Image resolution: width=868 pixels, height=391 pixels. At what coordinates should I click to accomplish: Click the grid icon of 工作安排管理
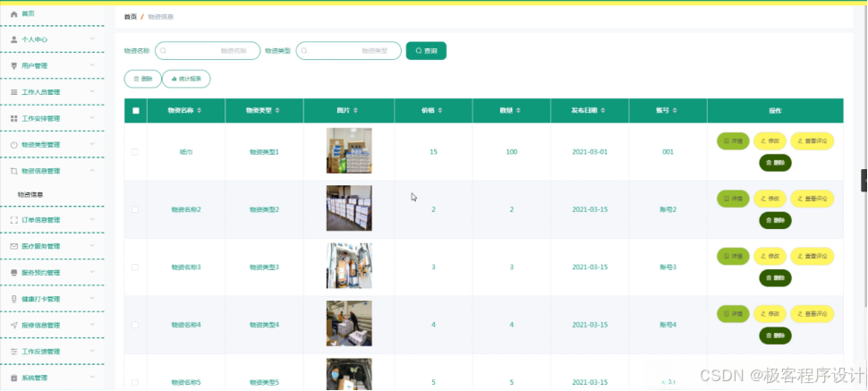point(14,118)
